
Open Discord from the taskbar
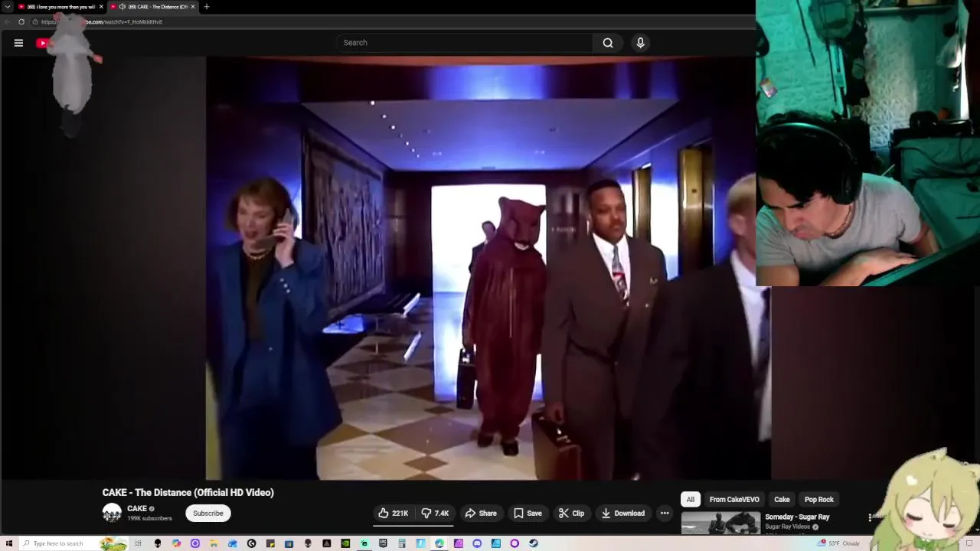tap(477, 543)
